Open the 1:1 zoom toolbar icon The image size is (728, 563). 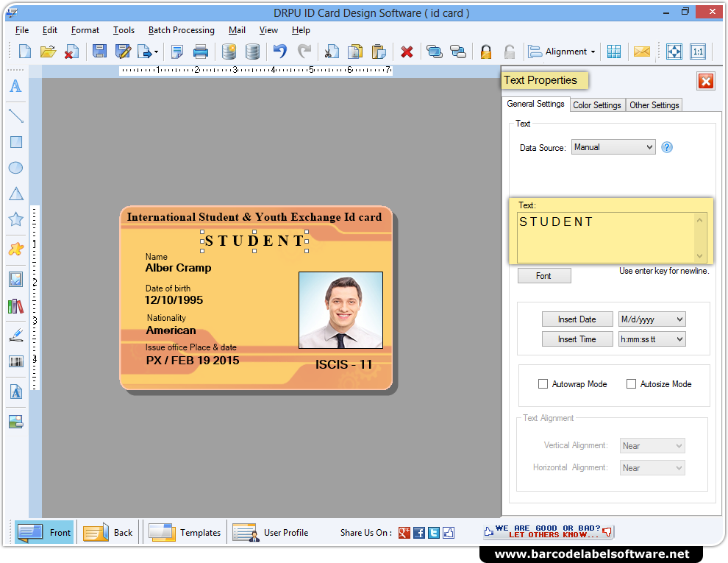pos(698,52)
